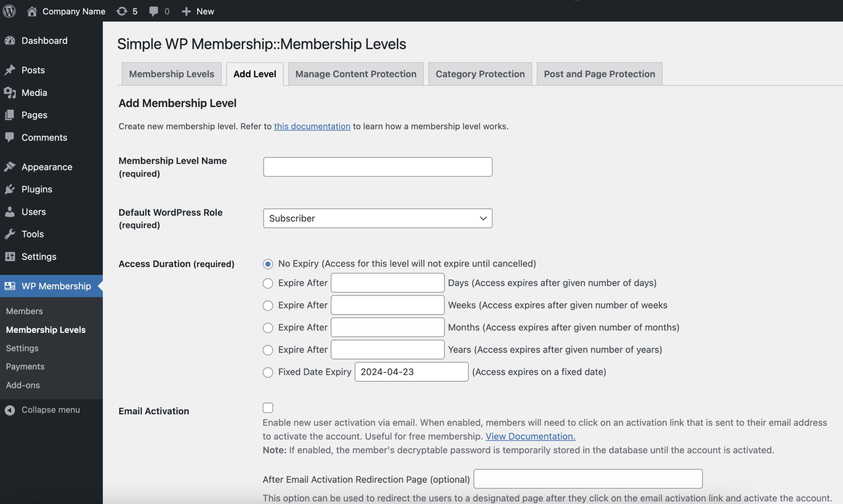Switch to the Category Protection tab
This screenshot has width=843, height=504.
point(480,74)
